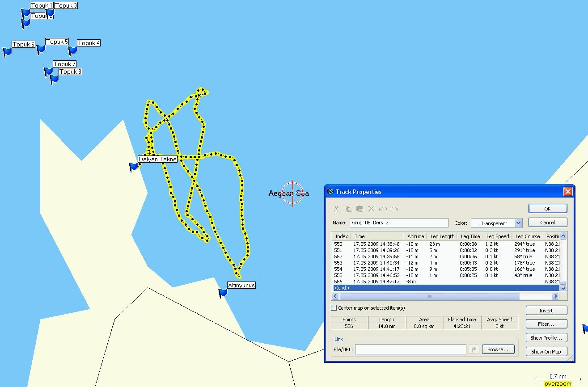Select the track point row with index 550
This screenshot has width=588, height=387.
(446, 244)
